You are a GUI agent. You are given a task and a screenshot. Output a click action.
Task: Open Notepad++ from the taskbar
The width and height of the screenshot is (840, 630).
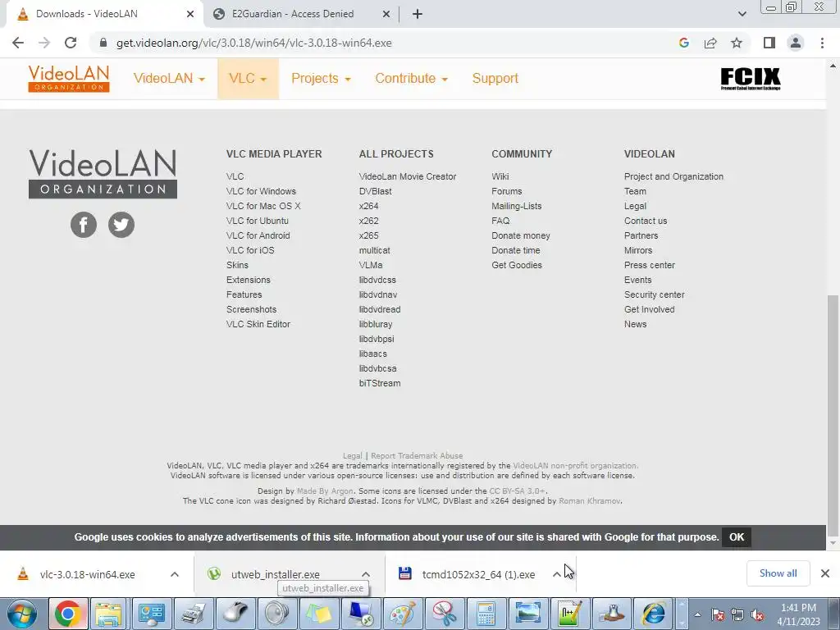(x=569, y=614)
